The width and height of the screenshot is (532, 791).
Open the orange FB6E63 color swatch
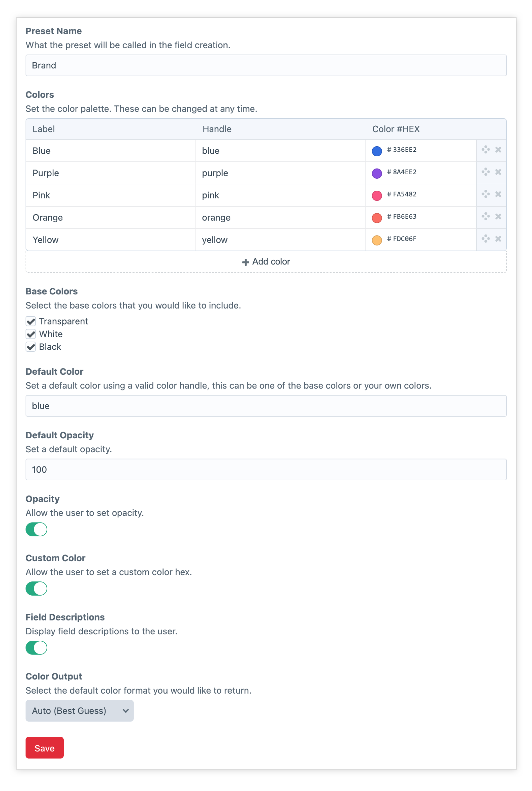tap(377, 218)
